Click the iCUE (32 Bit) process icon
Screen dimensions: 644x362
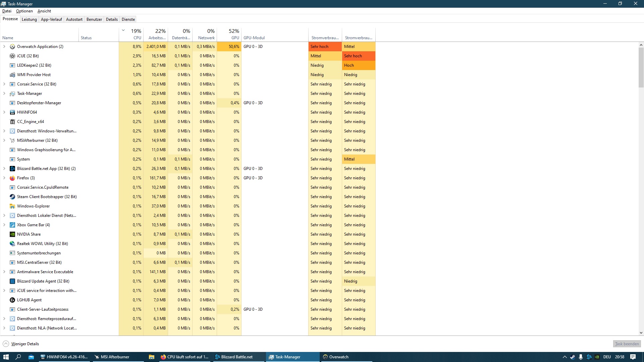coord(12,56)
